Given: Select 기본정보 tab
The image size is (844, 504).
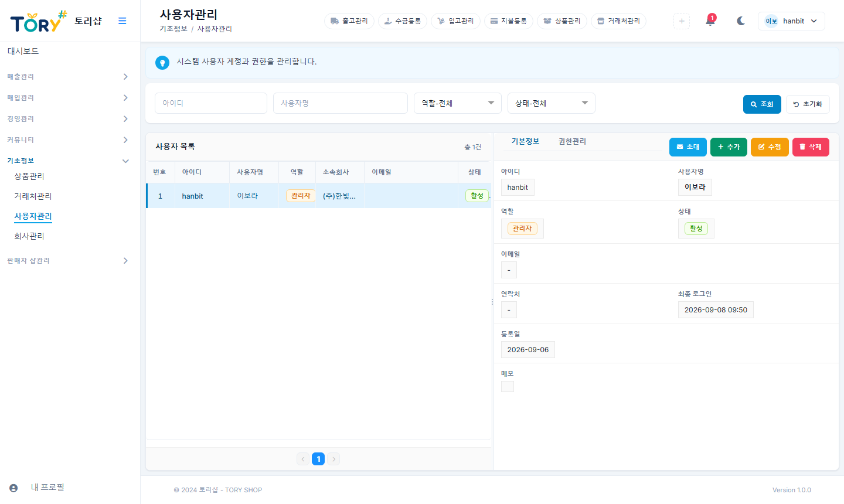Looking at the screenshot, I should click(x=525, y=142).
